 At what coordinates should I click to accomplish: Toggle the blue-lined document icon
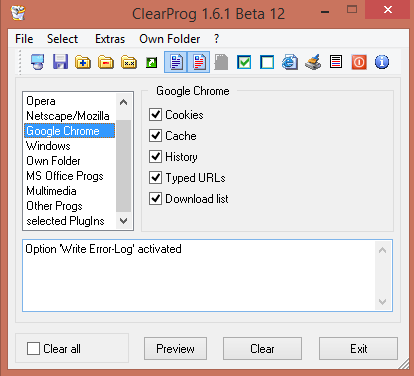pyautogui.click(x=176, y=62)
